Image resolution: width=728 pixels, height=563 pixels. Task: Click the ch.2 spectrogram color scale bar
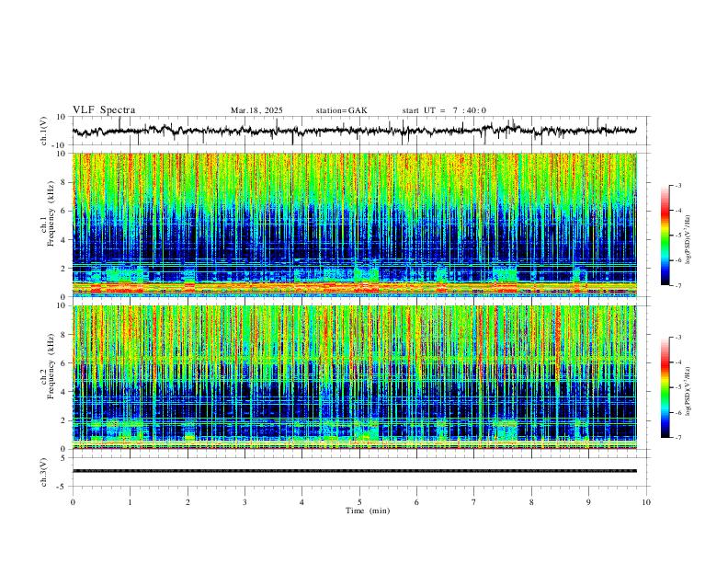pos(665,387)
